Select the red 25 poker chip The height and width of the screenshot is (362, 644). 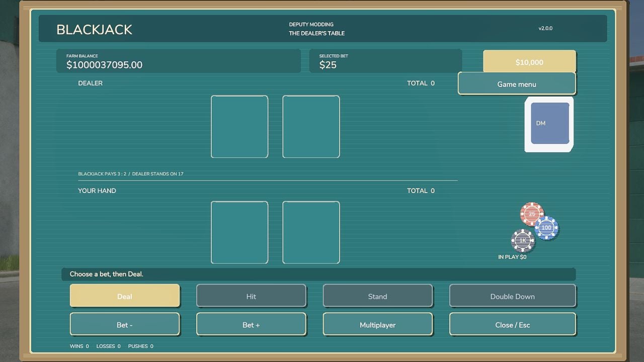[532, 214]
